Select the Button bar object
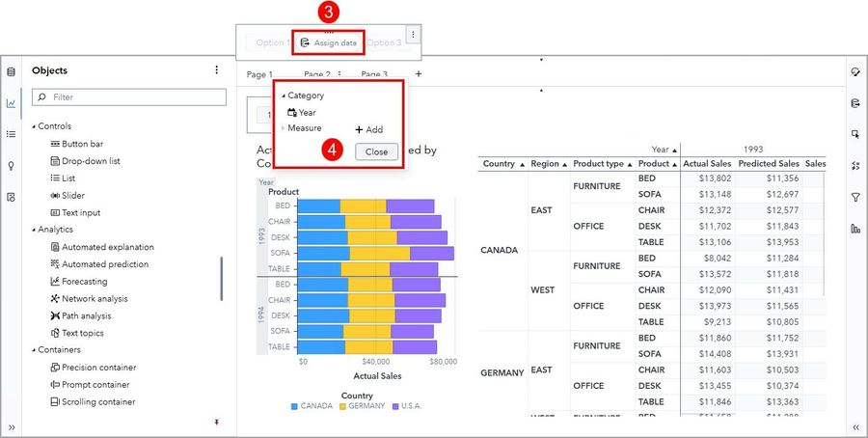Screen dimensions: 868x438 (77, 144)
